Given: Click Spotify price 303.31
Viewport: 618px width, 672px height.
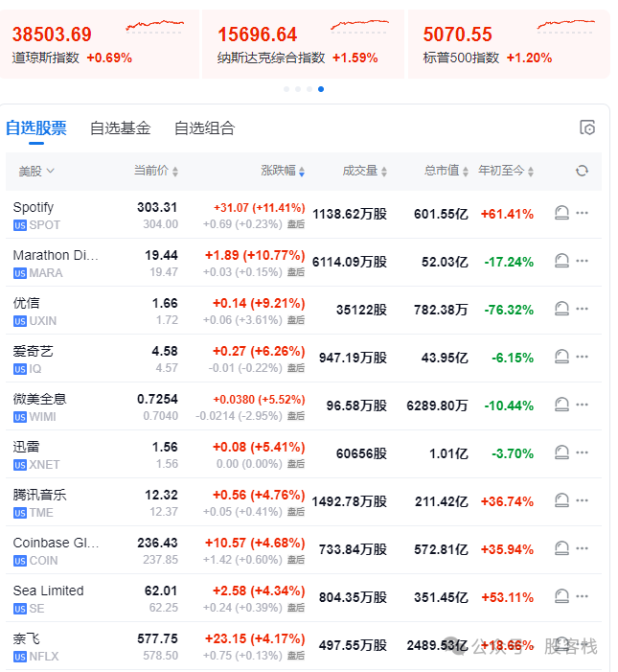Looking at the screenshot, I should coord(157,207).
